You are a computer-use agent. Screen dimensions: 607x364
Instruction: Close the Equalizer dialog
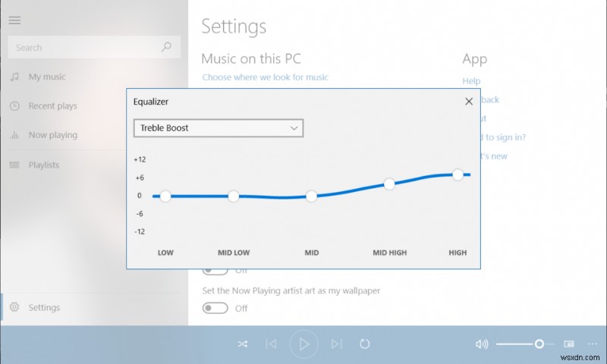469,102
